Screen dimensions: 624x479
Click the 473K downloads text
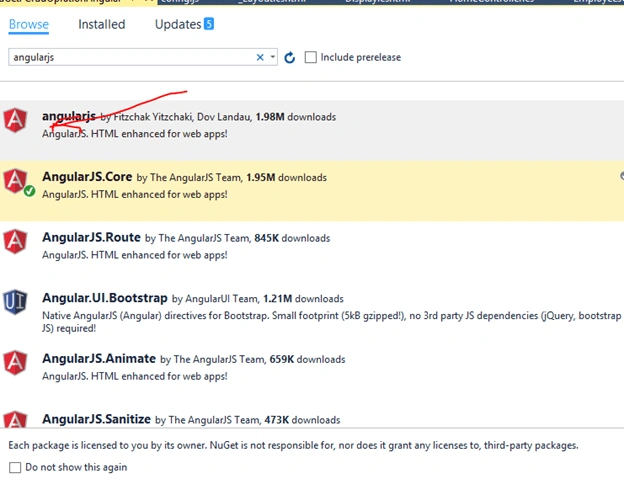coord(302,420)
